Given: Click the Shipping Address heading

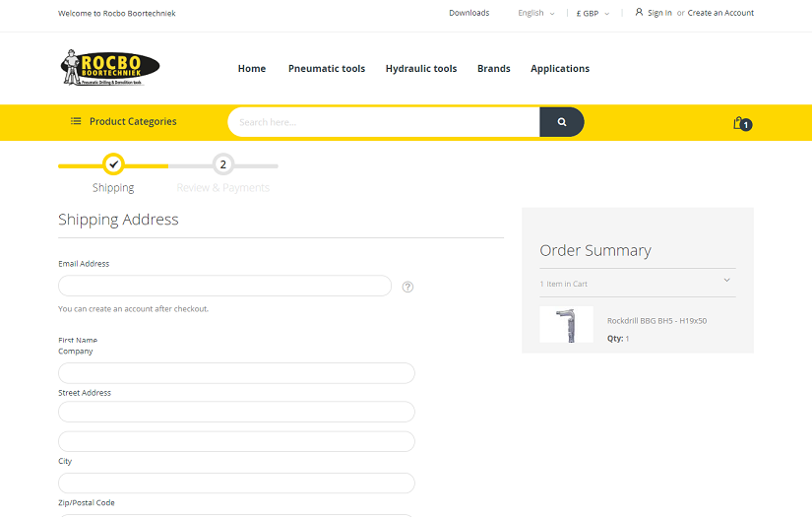Looking at the screenshot, I should (118, 220).
